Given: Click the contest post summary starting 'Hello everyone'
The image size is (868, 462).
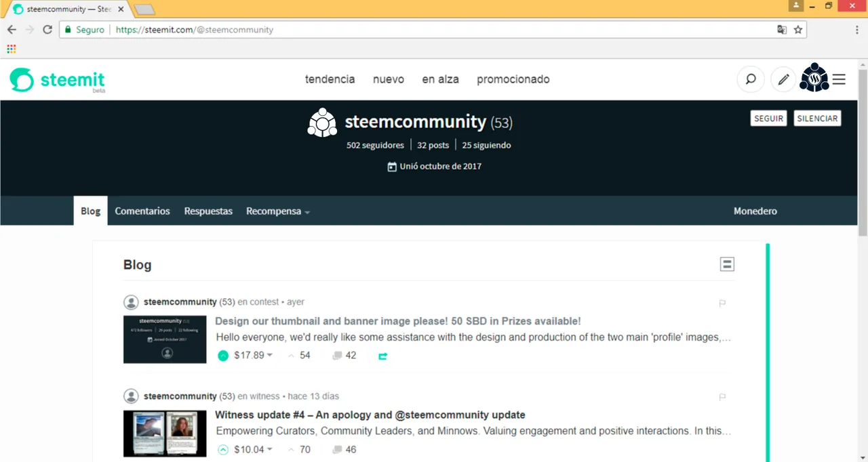Looking at the screenshot, I should click(x=473, y=337).
